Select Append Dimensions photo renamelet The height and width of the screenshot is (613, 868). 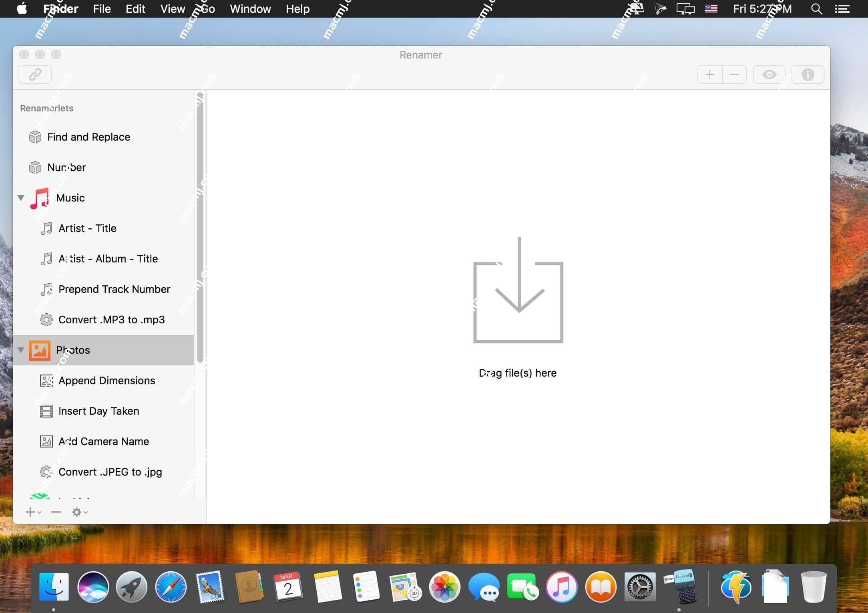[106, 380]
